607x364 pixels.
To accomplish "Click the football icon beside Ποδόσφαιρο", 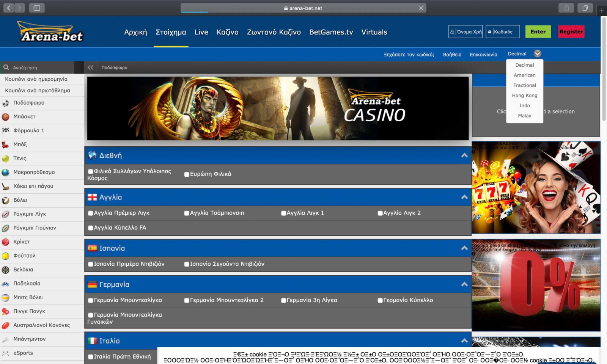I will pos(6,103).
